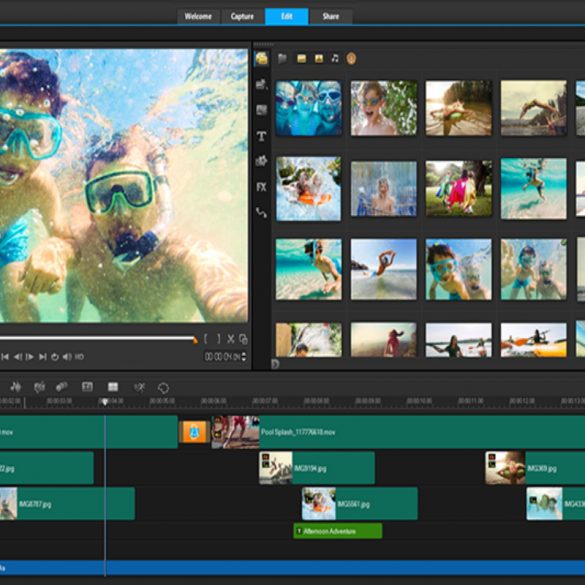
Task: Open the Subtitle Editor icon
Action: click(87, 387)
